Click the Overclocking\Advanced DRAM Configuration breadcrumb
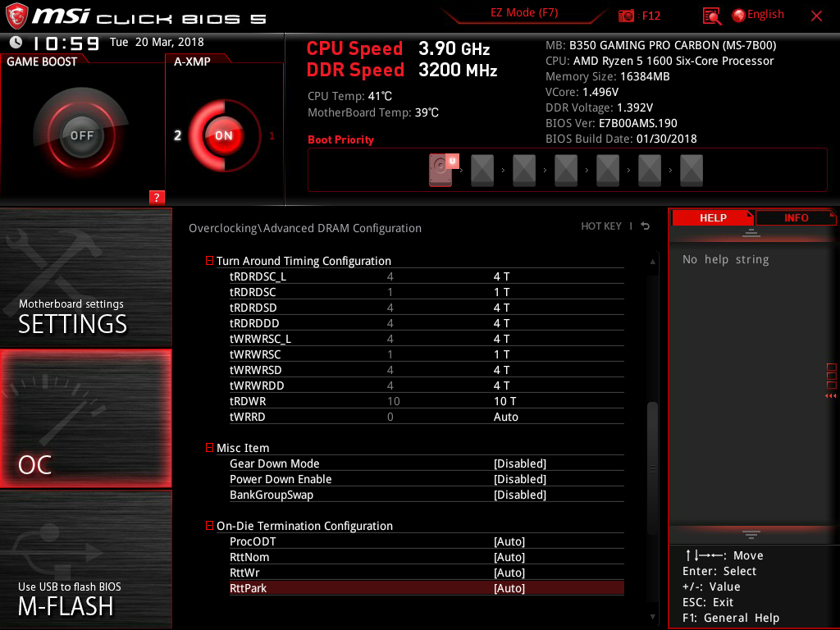Screen dimensions: 840x630 click(305, 228)
